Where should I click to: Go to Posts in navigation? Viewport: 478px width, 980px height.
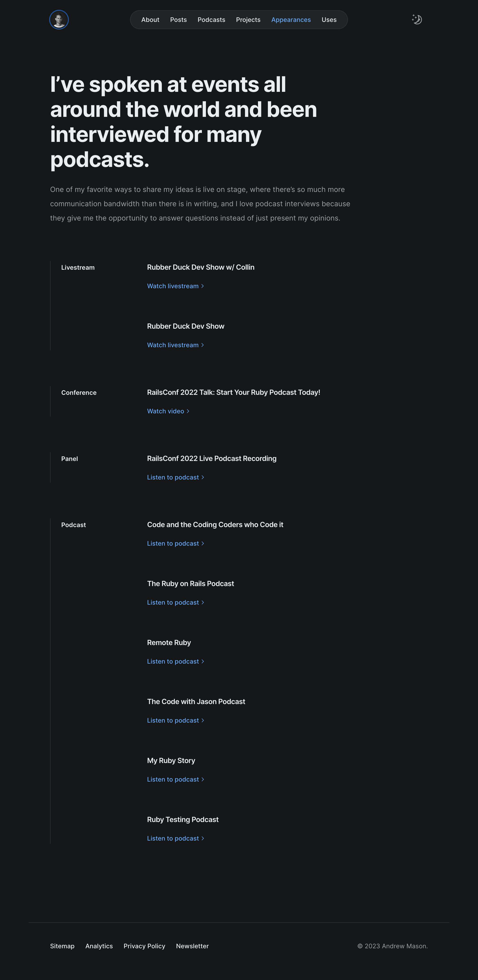tap(178, 20)
